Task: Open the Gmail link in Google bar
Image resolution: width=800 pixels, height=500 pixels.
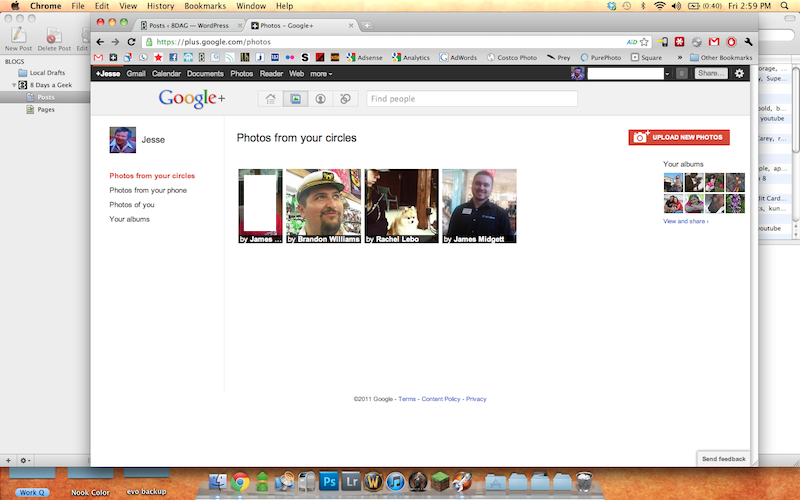Action: click(136, 73)
